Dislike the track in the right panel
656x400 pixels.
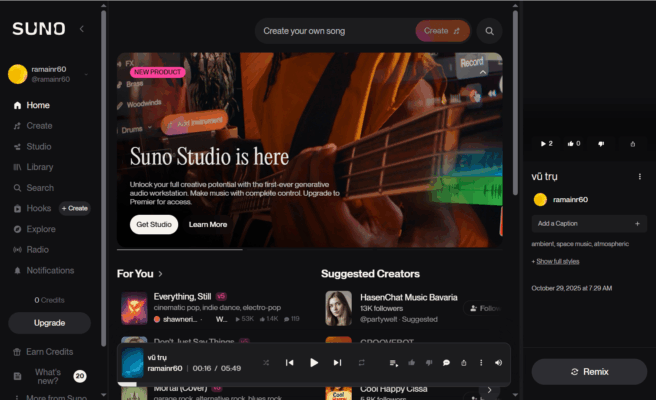[601, 144]
